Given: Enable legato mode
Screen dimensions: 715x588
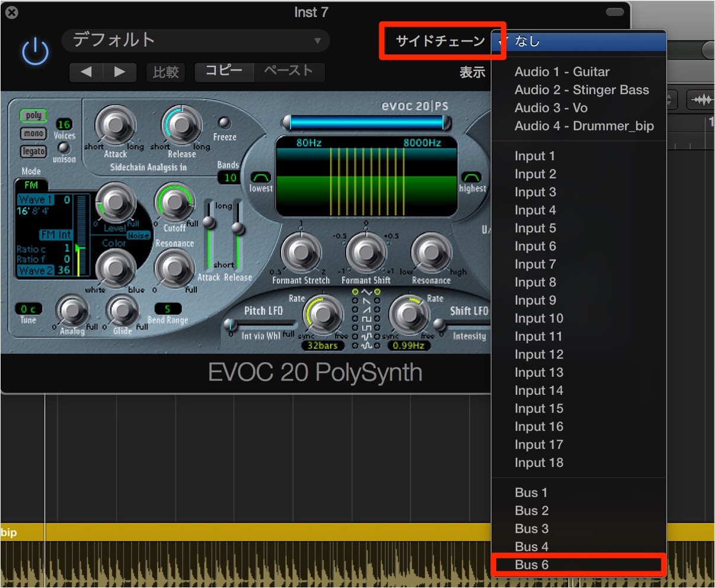Looking at the screenshot, I should (33, 151).
